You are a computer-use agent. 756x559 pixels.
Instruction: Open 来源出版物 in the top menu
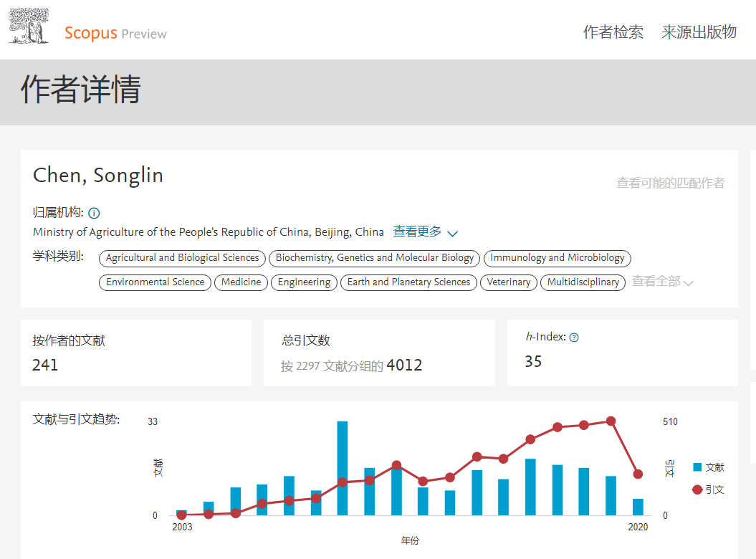[699, 32]
